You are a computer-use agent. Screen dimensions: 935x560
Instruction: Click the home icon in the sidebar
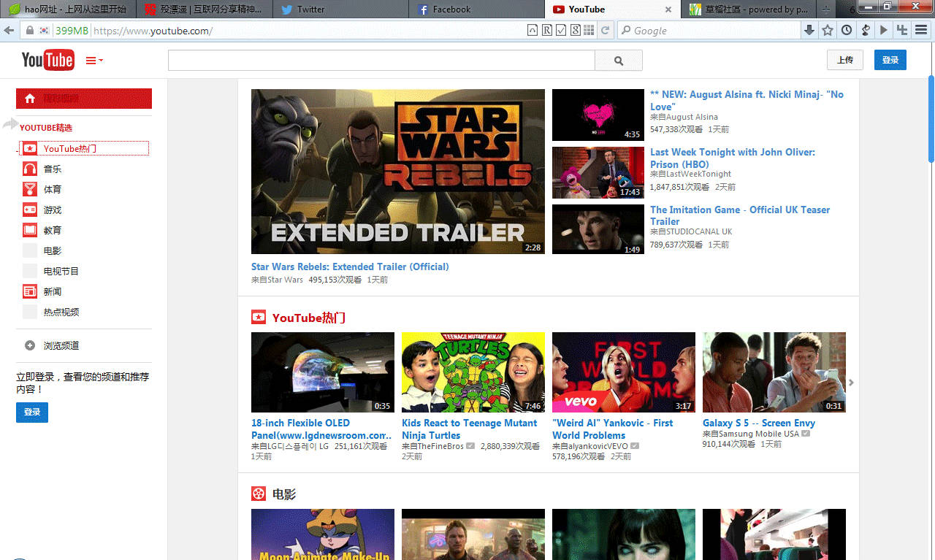pyautogui.click(x=30, y=99)
